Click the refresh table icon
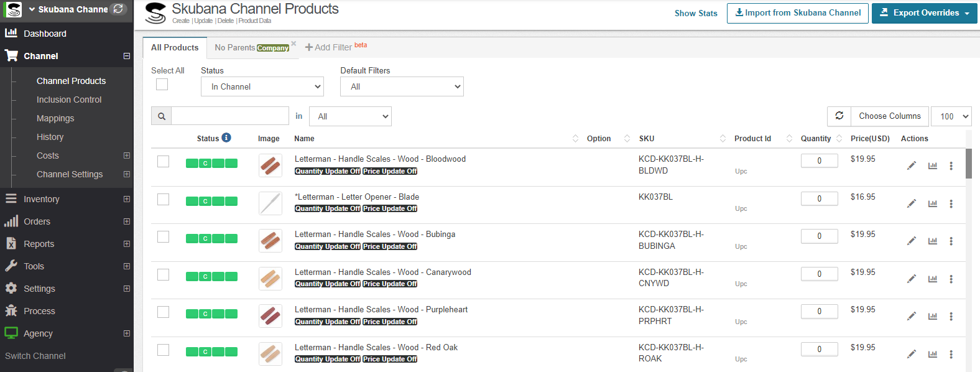Viewport: 980px width, 372px height. [839, 116]
